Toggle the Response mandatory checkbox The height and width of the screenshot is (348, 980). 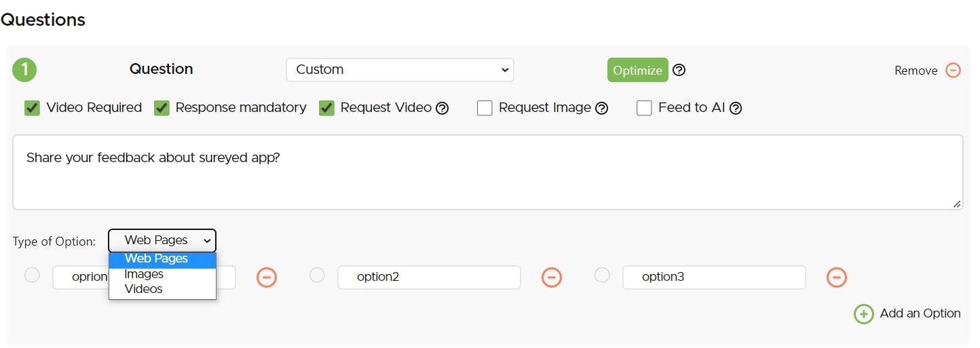pos(162,108)
